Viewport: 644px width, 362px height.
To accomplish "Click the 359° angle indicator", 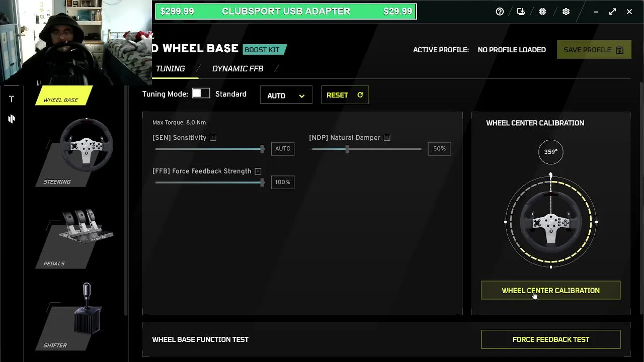I will click(550, 152).
